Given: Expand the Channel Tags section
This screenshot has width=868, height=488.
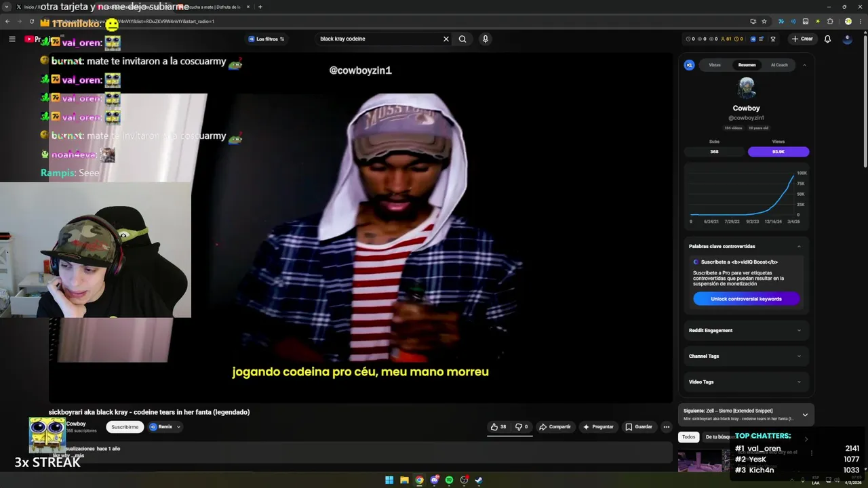Looking at the screenshot, I should coord(746,356).
